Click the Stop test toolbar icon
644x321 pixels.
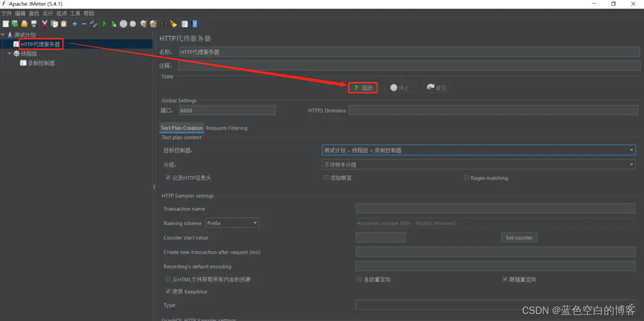coord(123,24)
